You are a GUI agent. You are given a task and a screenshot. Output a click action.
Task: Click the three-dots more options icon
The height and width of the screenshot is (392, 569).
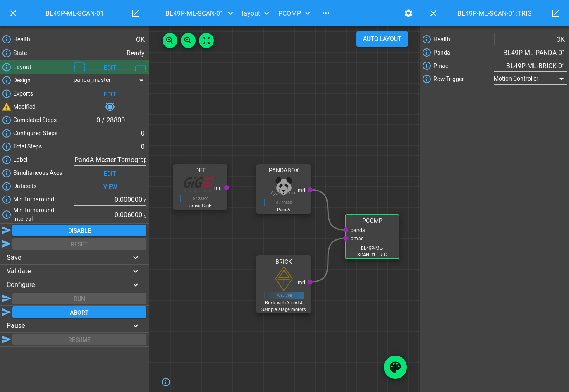[326, 13]
